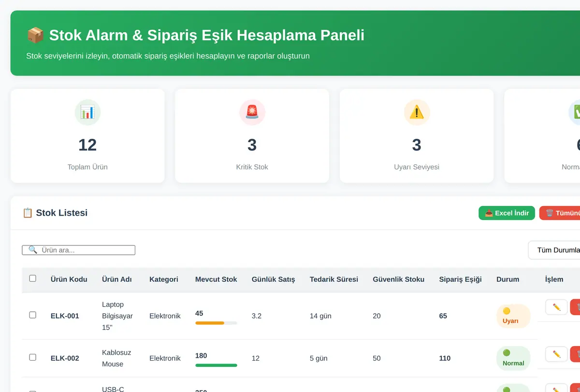Screen dimensions: 580x392
Task: Click the Elektronik category cell for ELK-002
Action: (x=165, y=358)
